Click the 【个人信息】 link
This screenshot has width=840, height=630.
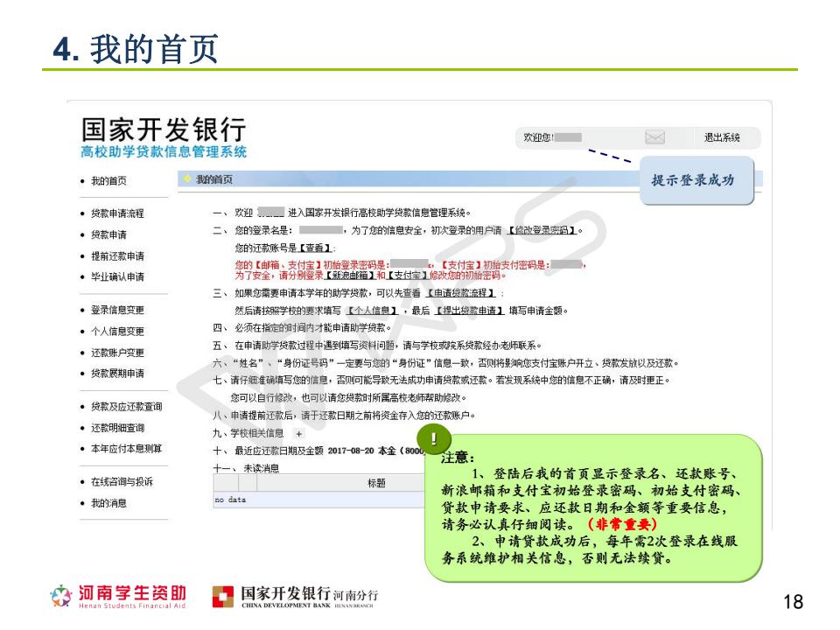(x=374, y=310)
